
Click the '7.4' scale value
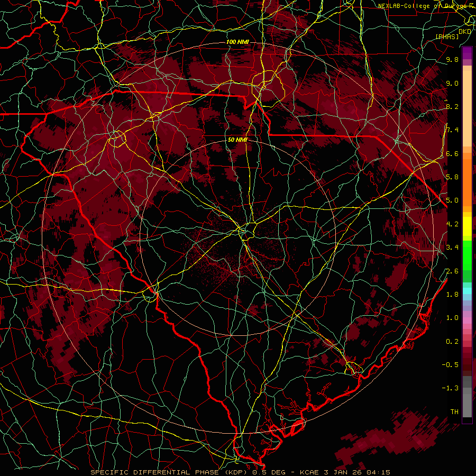452,130
